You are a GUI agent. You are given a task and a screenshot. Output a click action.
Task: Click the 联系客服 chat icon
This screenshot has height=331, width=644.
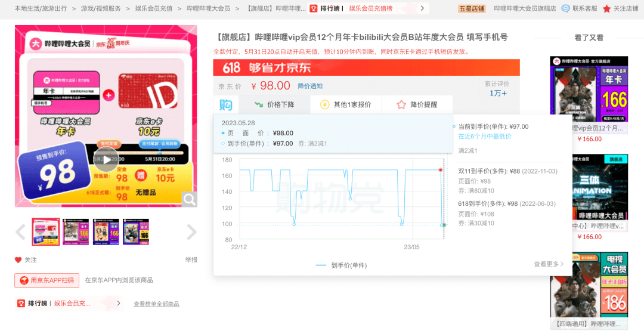point(565,8)
